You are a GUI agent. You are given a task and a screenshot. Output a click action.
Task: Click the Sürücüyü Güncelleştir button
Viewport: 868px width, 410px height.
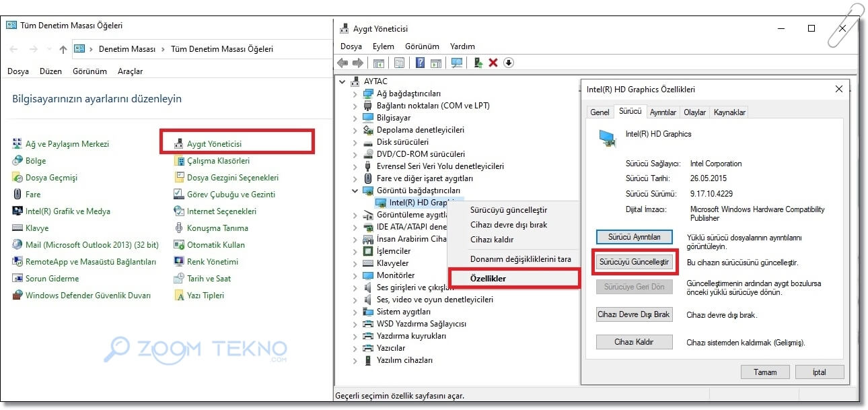coord(635,262)
